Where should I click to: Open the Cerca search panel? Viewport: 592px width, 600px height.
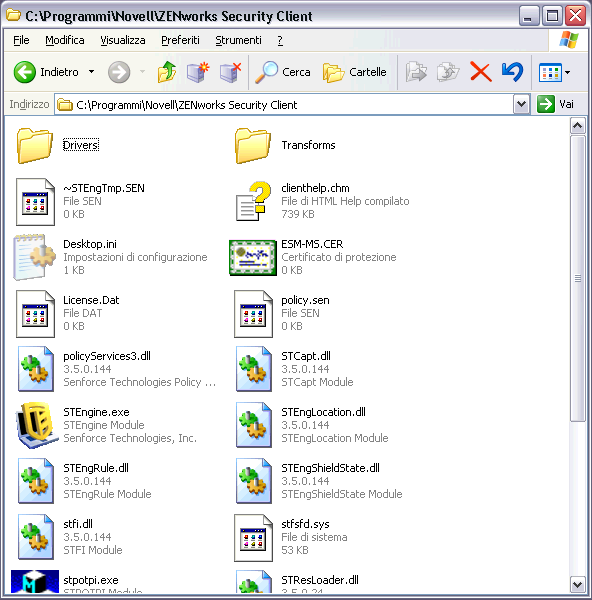pyautogui.click(x=283, y=72)
